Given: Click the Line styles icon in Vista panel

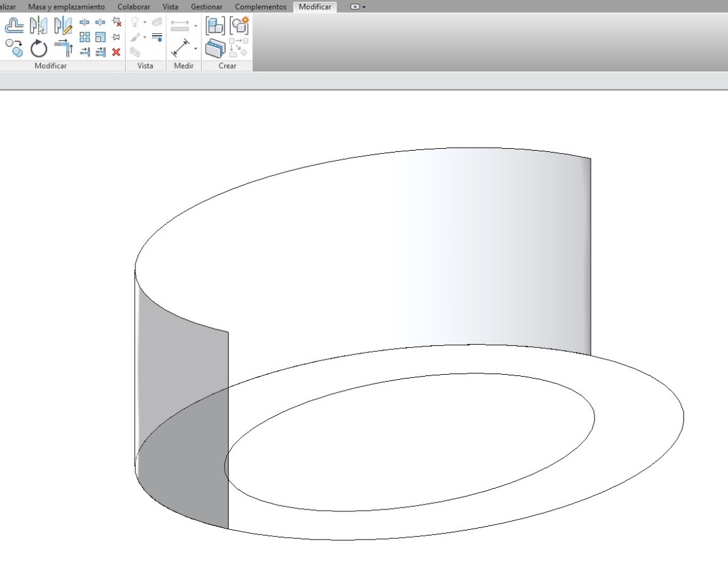Looking at the screenshot, I should point(157,37).
